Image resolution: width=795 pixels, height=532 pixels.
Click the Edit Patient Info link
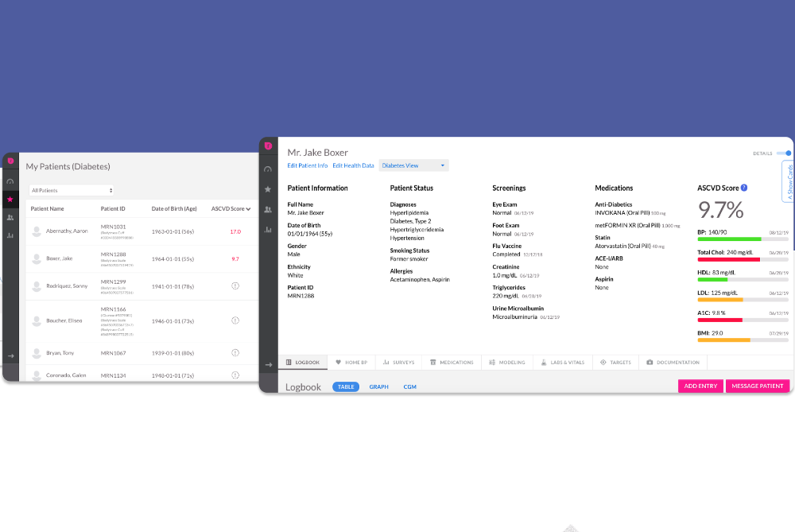click(307, 165)
